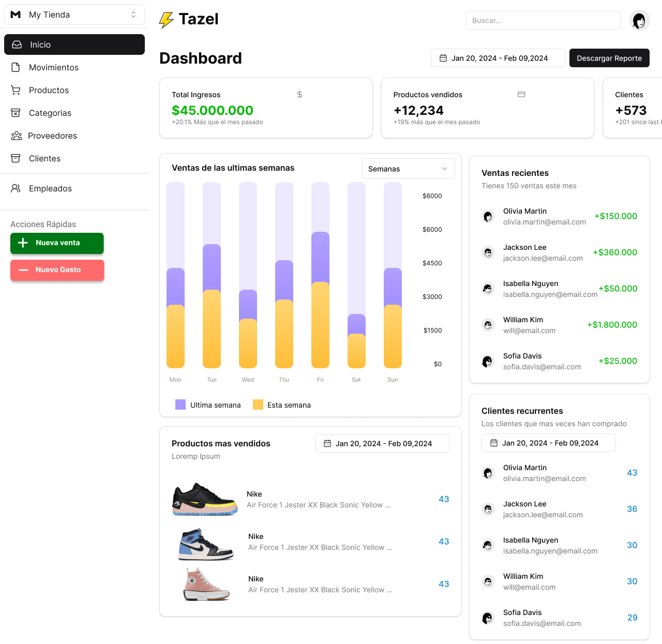Click the +12,234 products sold value
This screenshot has width=662, height=644.
click(x=418, y=110)
